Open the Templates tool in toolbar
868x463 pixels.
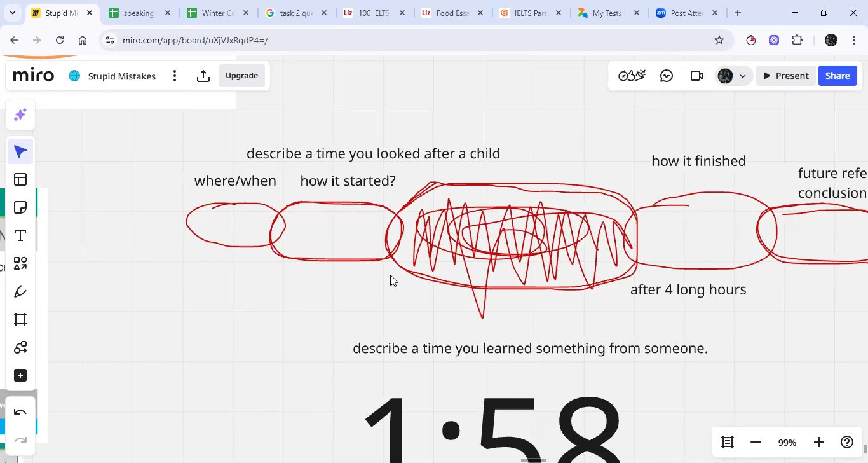pos(20,179)
